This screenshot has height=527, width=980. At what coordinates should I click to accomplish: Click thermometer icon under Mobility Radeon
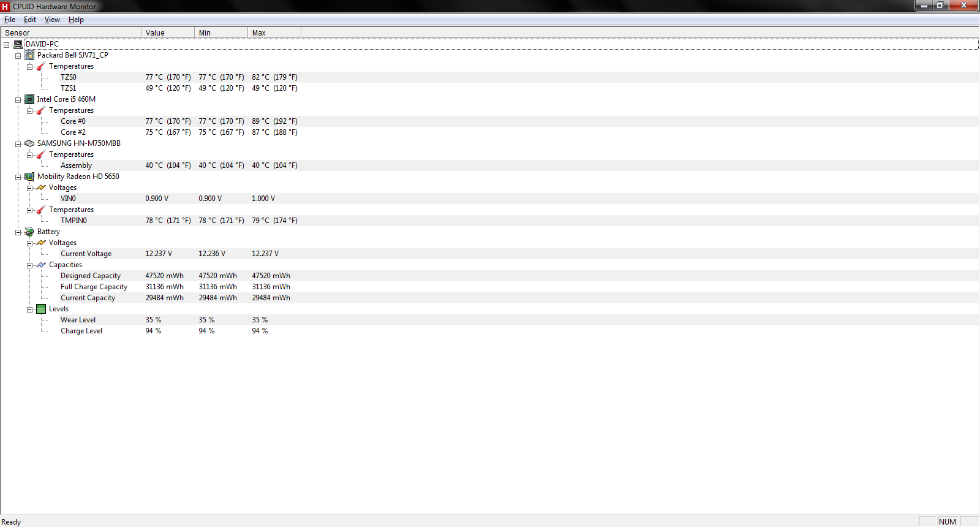41,210
